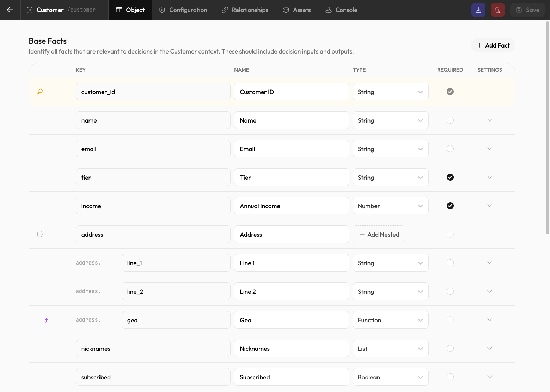Click the Customer context icon in header
This screenshot has height=392, width=550.
point(30,10)
